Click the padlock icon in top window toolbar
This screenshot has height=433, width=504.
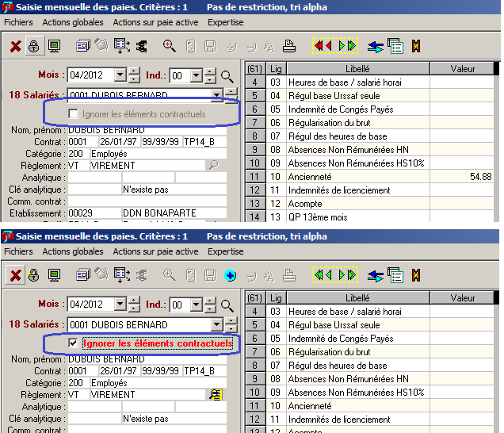(x=34, y=46)
